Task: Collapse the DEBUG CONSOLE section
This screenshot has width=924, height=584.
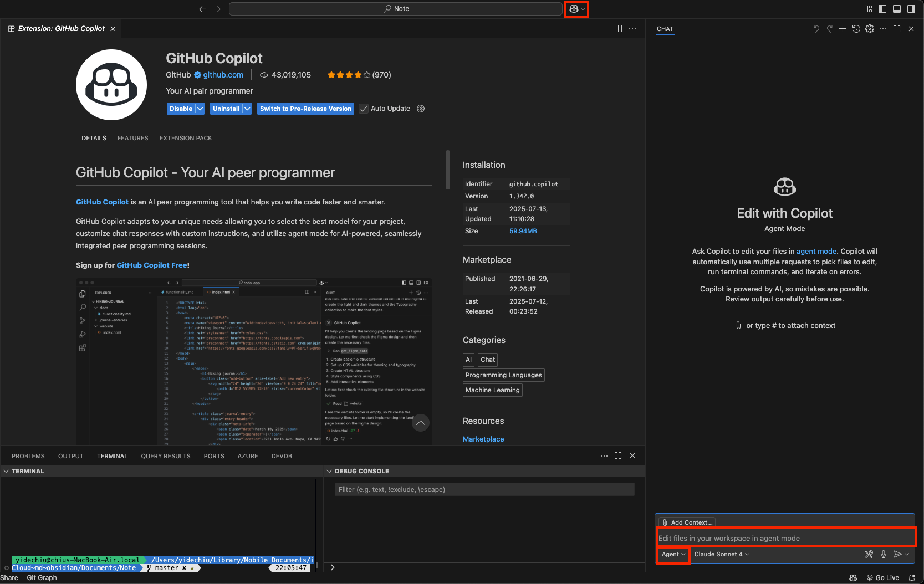Action: [329, 471]
